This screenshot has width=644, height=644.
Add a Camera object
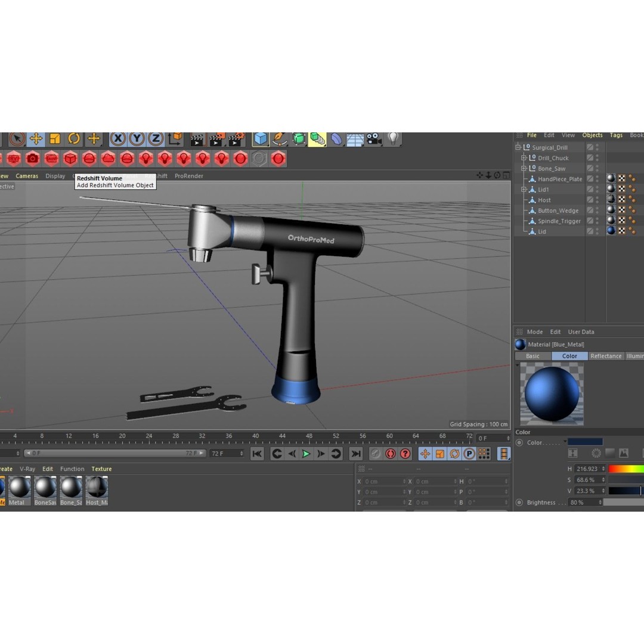tap(374, 139)
